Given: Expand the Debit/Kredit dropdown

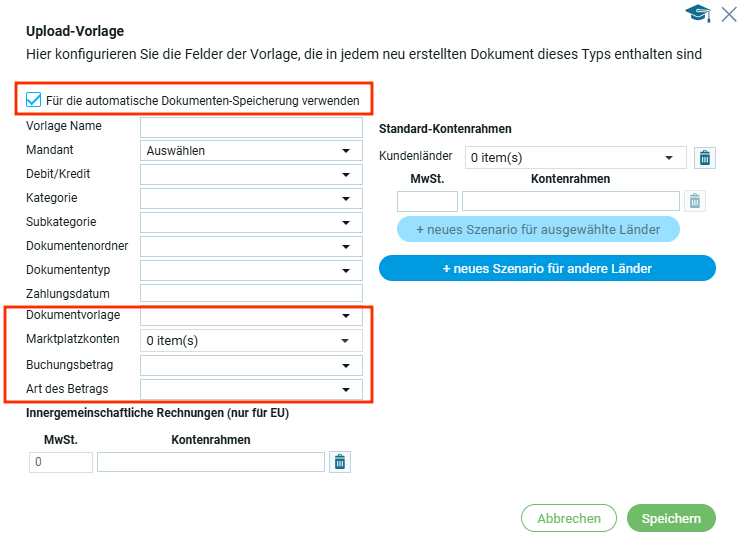Looking at the screenshot, I should tap(250, 174).
